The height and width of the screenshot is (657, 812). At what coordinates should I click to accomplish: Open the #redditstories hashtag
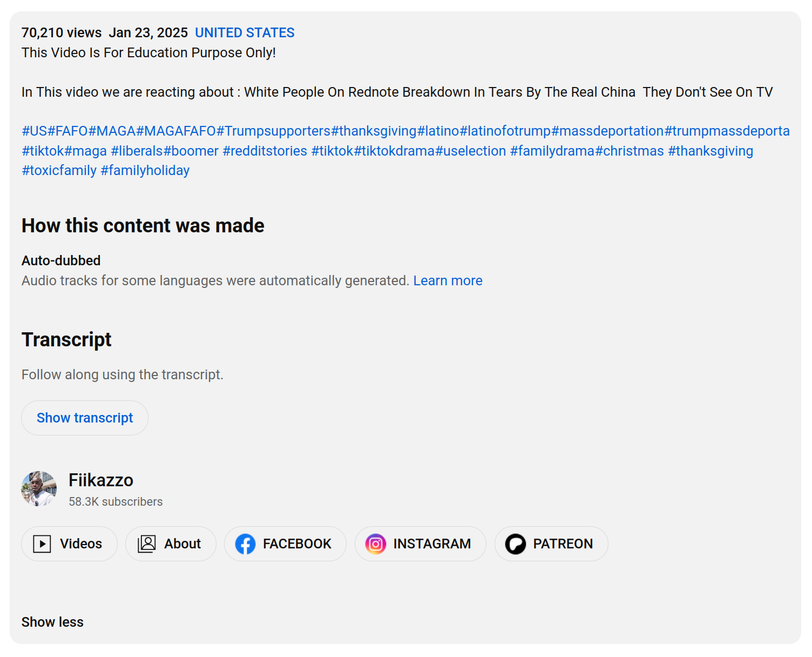tap(265, 151)
